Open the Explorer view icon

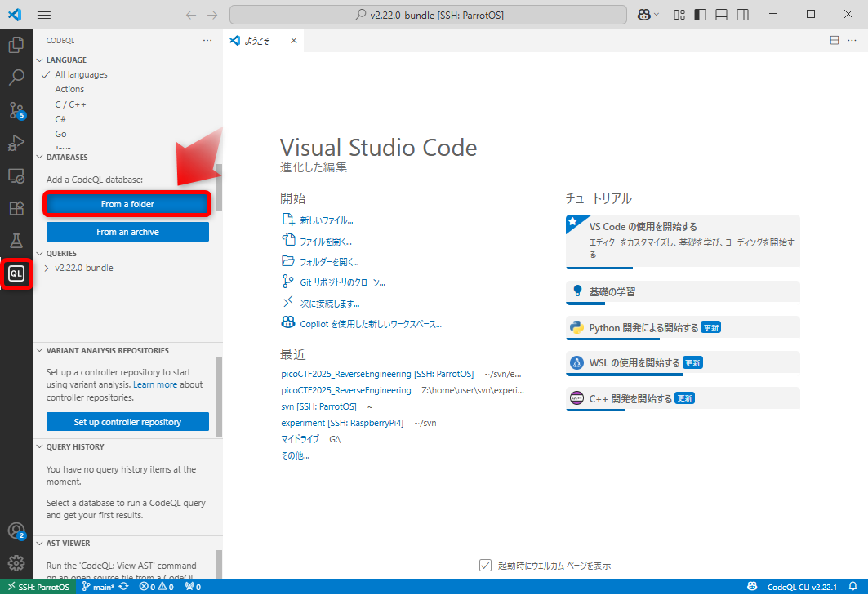tap(16, 45)
